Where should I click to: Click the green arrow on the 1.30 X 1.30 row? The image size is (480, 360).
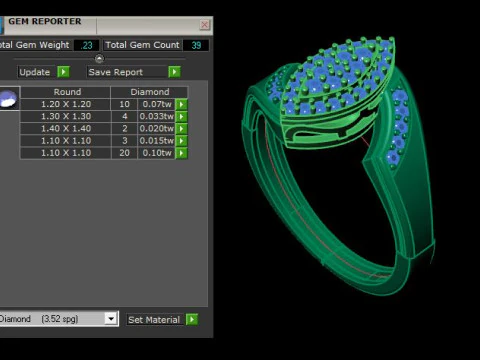coord(181,116)
